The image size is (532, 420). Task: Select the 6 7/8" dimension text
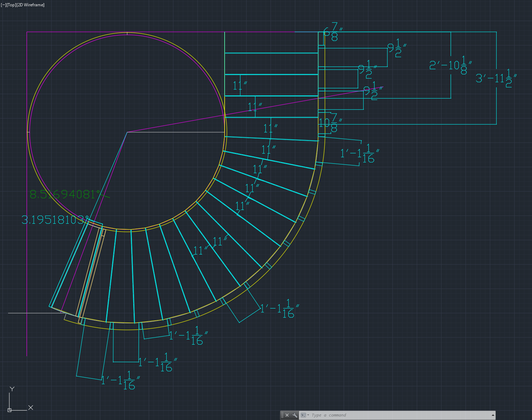click(333, 32)
